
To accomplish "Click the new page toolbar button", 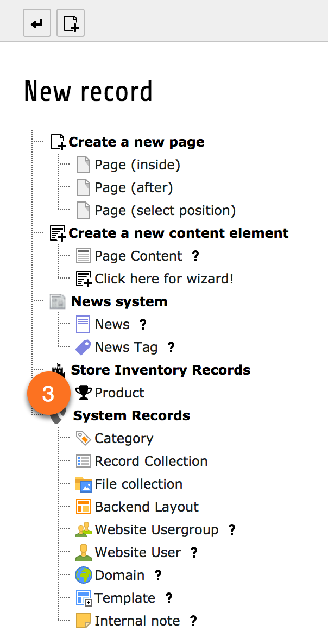I will pos(71,24).
